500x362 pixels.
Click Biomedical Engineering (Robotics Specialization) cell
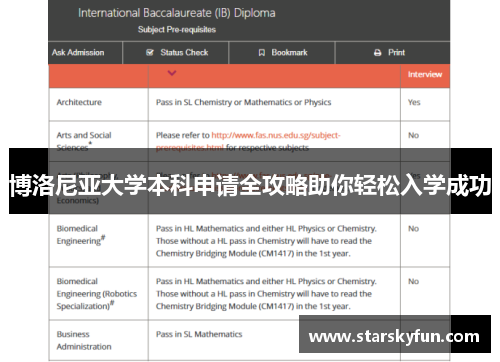pyautogui.click(x=99, y=293)
